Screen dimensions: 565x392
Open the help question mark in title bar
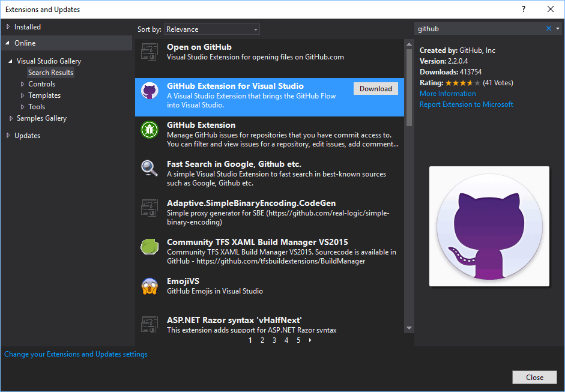(x=524, y=10)
